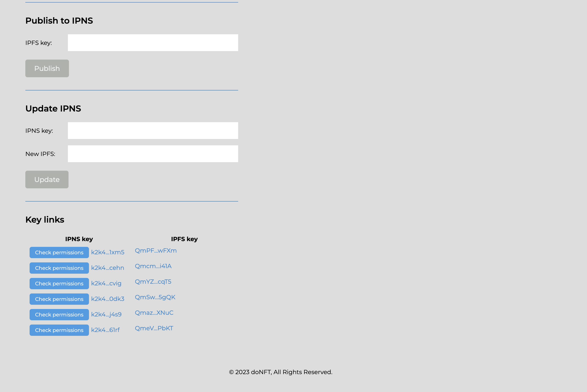Open IPFS link Qmcm...i41A

(x=153, y=266)
